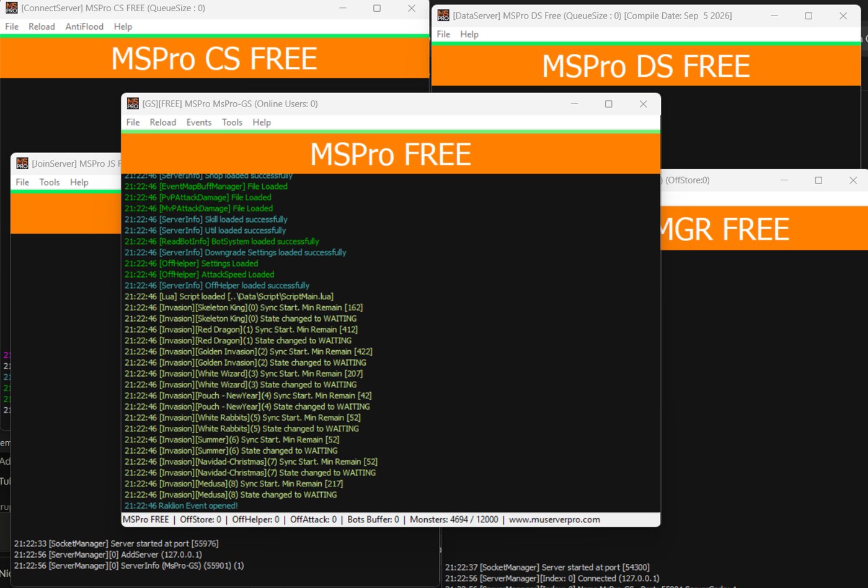
Task: Click Bots Buffer: 0 in status bar
Action: point(373,520)
